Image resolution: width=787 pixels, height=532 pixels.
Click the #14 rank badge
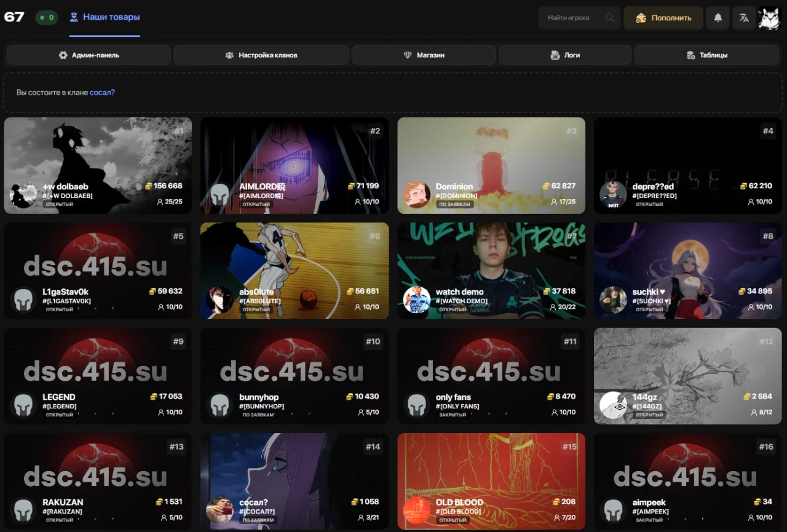[373, 447]
